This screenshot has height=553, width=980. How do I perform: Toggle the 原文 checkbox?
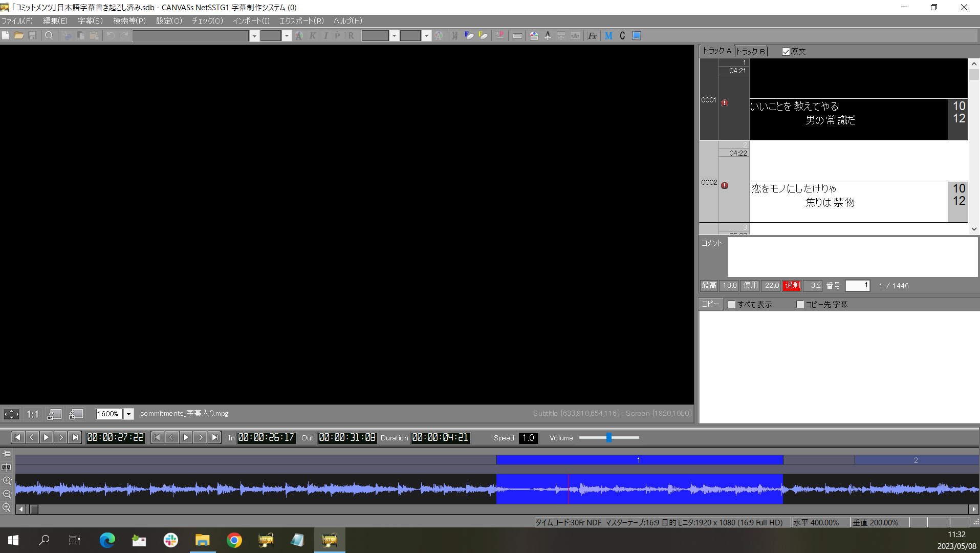[786, 52]
